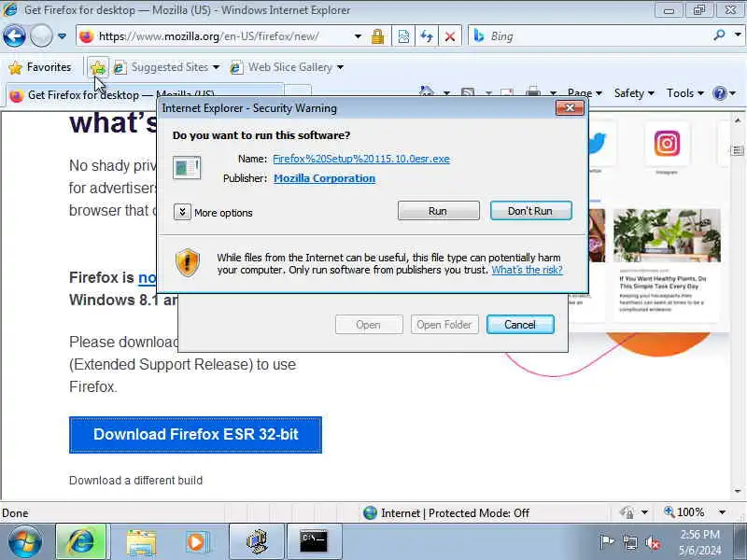Open the address bar history dropdown
This screenshot has width=747, height=560.
pyautogui.click(x=358, y=36)
